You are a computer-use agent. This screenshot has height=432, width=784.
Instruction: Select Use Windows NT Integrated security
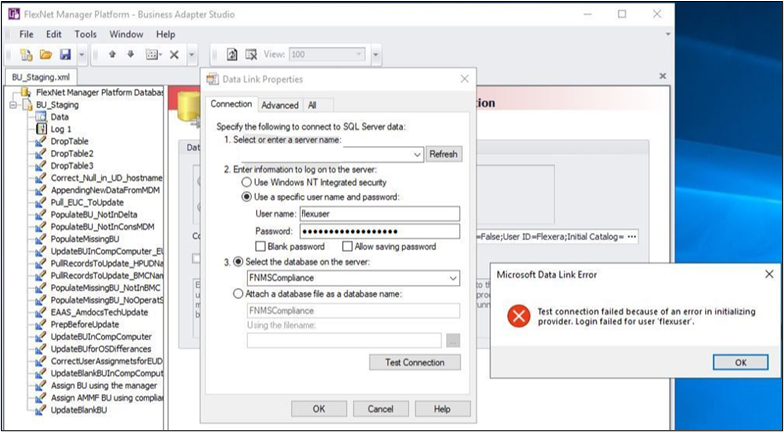247,182
